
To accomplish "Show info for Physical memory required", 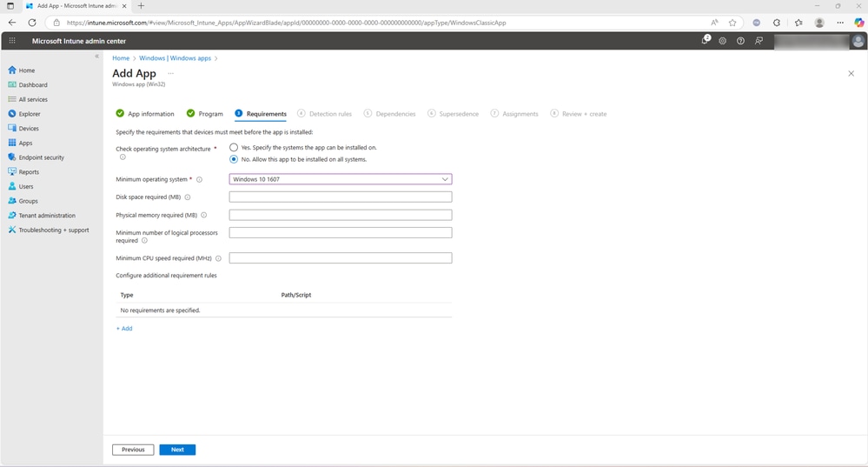I will coord(203,215).
